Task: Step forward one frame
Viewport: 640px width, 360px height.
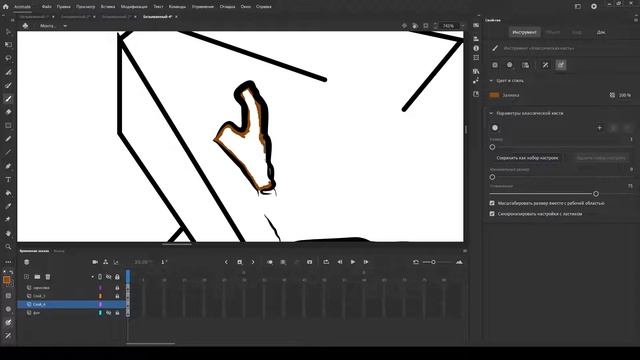Action: point(366,262)
